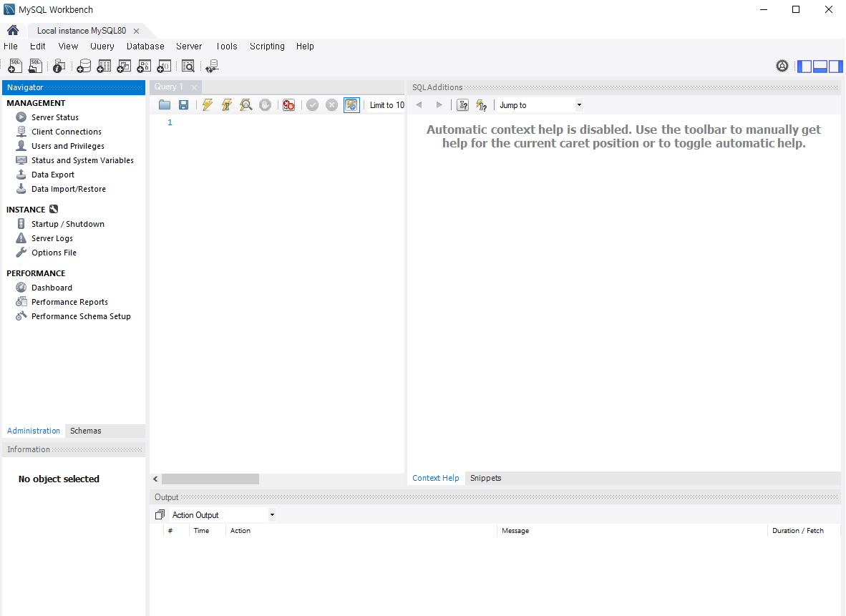Open the performance Dashboard
The height and width of the screenshot is (616, 846).
tap(52, 288)
